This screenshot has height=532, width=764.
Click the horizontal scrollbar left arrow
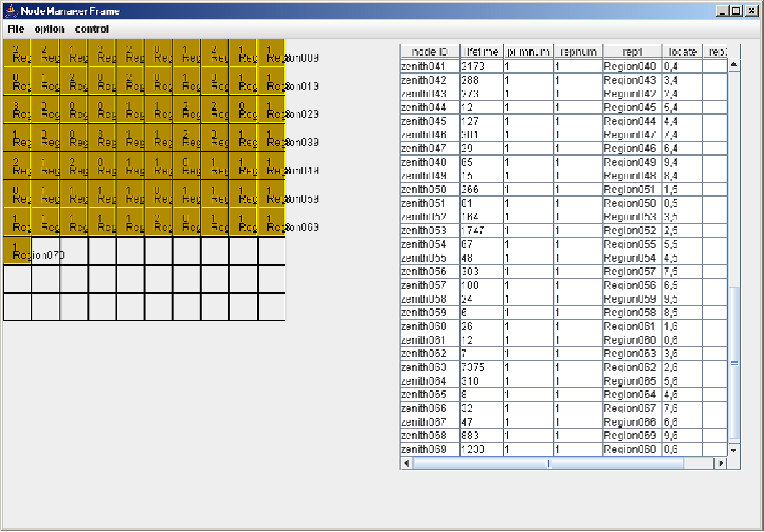407,463
